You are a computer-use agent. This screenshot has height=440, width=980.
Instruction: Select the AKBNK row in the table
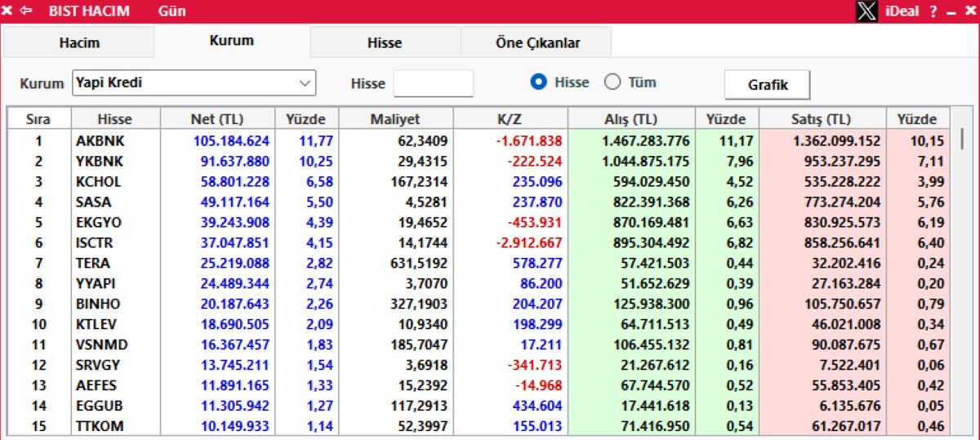tap(479, 140)
